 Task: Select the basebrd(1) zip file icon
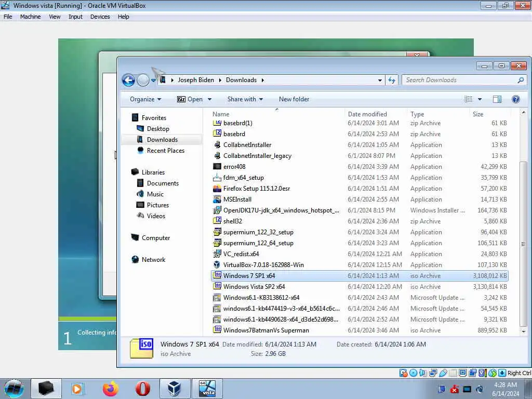[x=217, y=123]
